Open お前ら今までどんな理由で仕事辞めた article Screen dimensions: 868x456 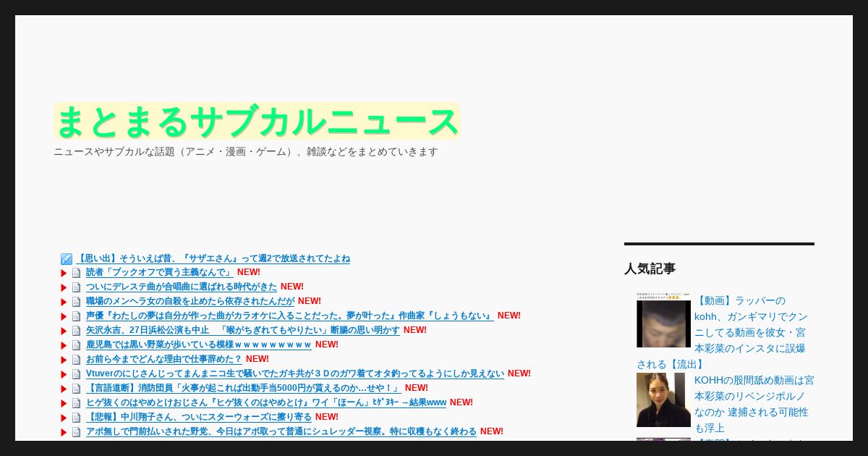click(164, 360)
